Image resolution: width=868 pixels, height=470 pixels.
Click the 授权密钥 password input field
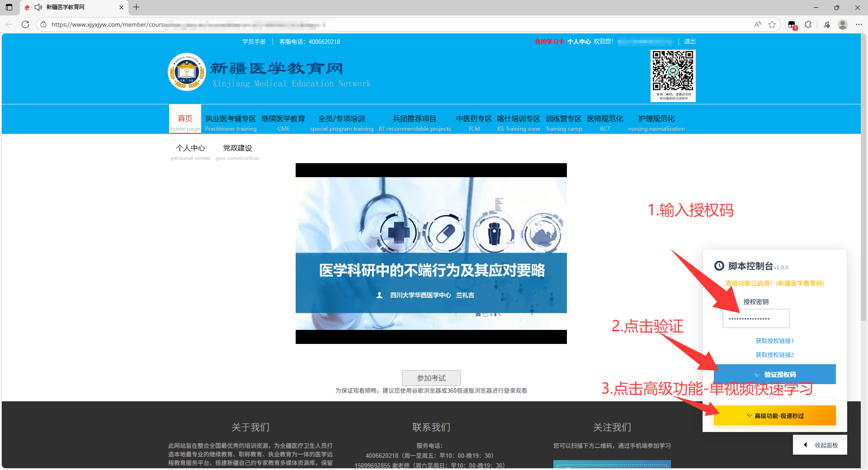click(755, 319)
